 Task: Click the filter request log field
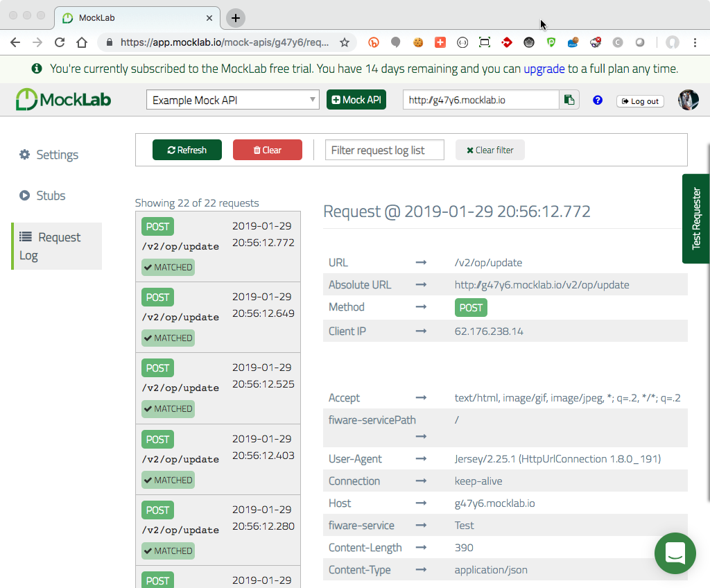point(384,149)
